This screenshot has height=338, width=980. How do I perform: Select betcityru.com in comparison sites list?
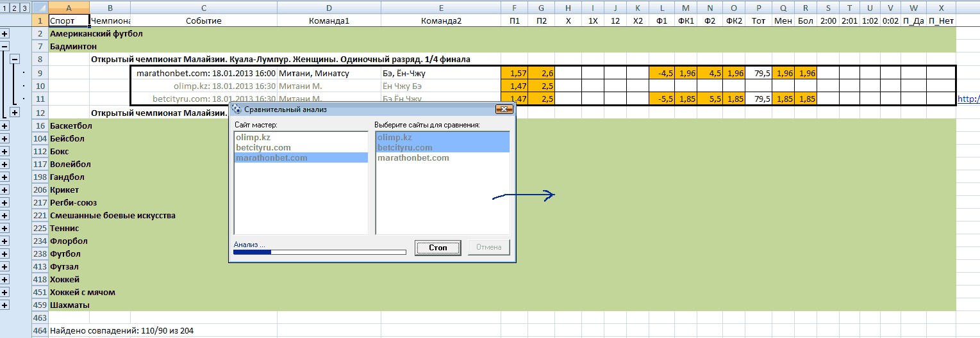pos(443,147)
